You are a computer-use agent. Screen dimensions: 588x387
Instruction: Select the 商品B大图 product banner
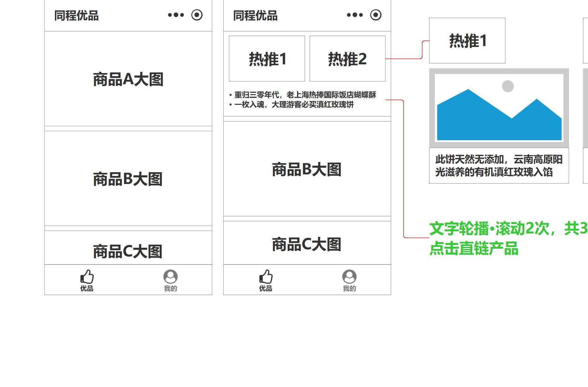point(128,179)
